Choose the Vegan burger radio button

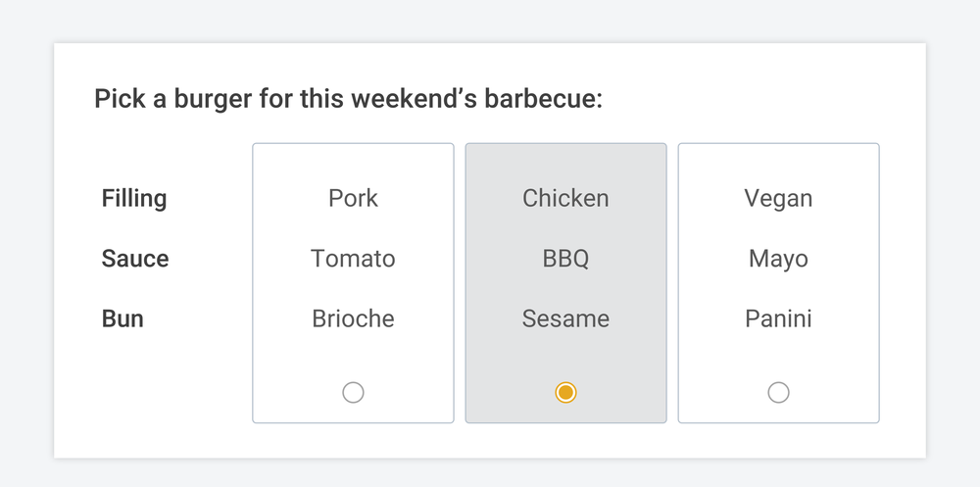click(778, 393)
